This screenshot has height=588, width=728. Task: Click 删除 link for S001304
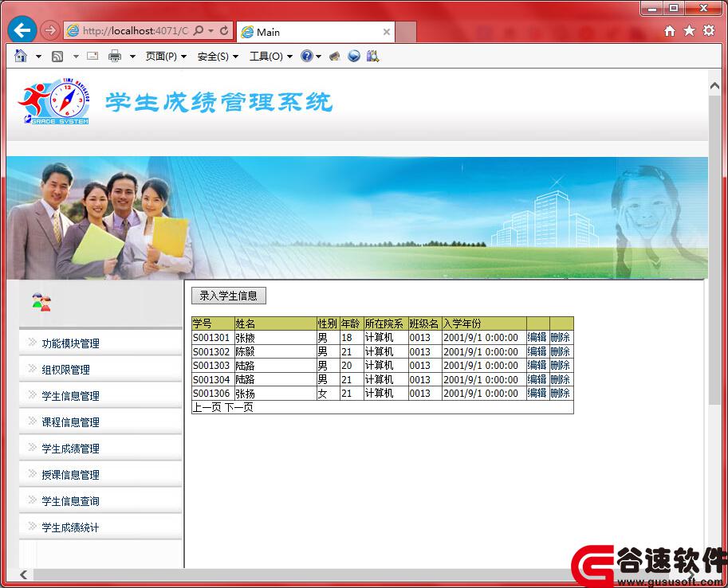click(561, 379)
